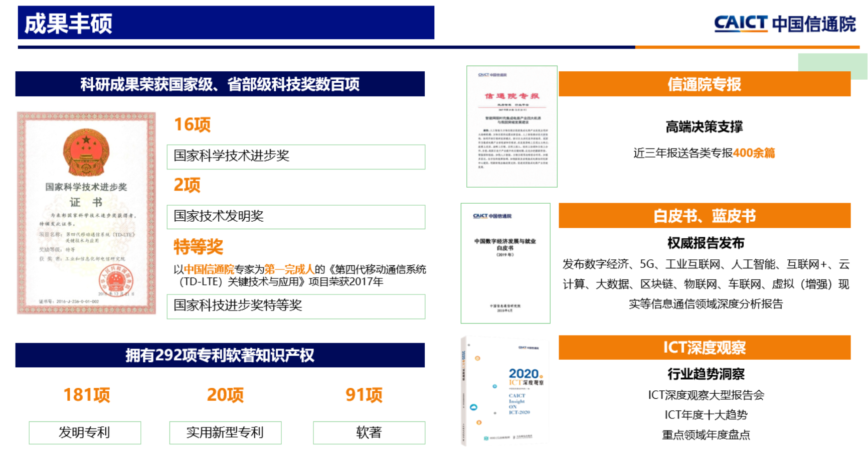Switch to the 白皮书、蓝皮书 section header
The width and height of the screenshot is (868, 456).
click(705, 217)
